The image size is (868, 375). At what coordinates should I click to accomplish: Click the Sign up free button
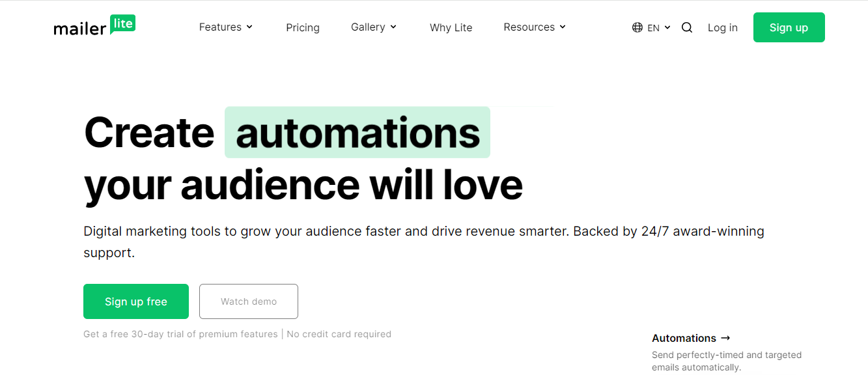coord(135,301)
